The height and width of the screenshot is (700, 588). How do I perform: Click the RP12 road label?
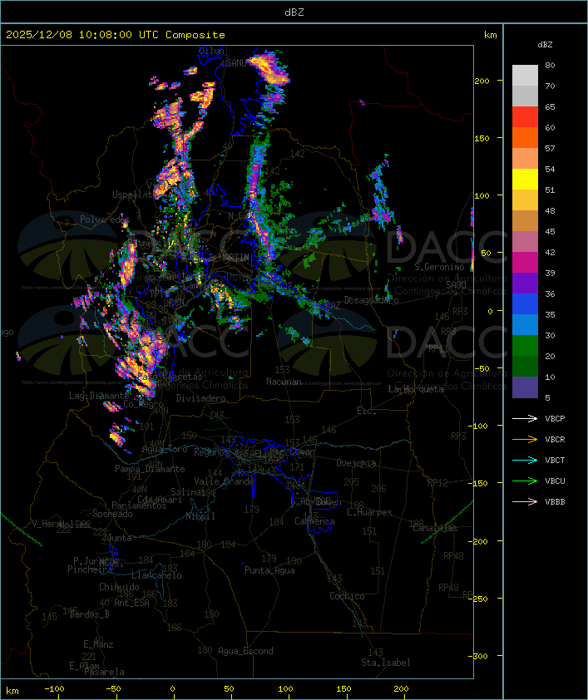coord(437,482)
